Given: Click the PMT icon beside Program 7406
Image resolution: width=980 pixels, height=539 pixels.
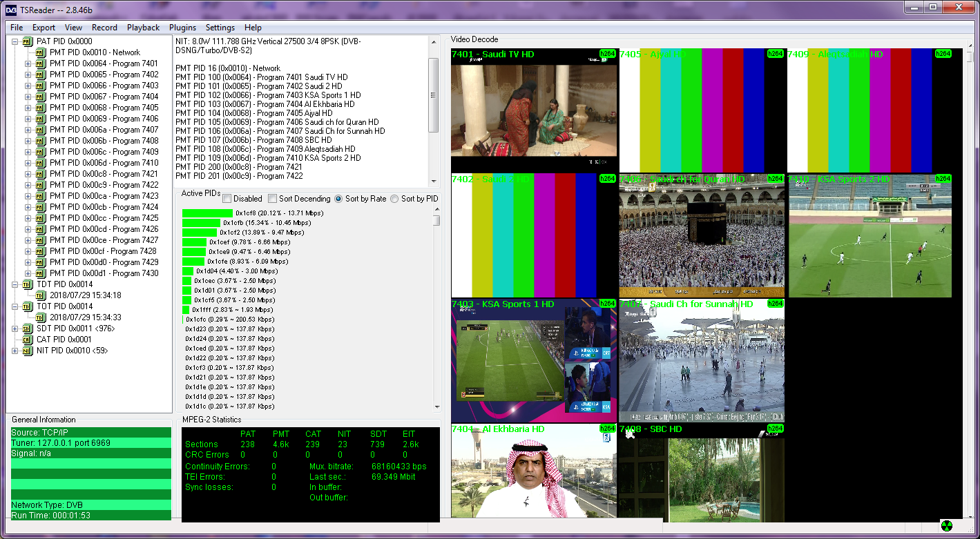Looking at the screenshot, I should 41,119.
